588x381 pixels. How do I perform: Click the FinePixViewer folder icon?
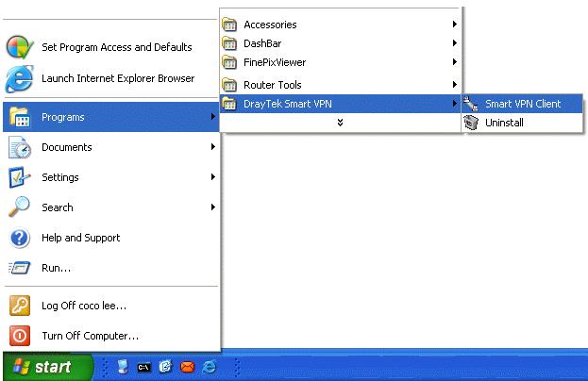229,62
